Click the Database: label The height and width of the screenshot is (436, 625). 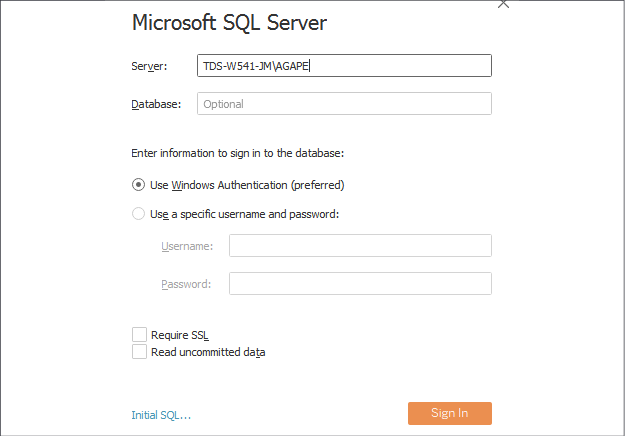pos(156,104)
